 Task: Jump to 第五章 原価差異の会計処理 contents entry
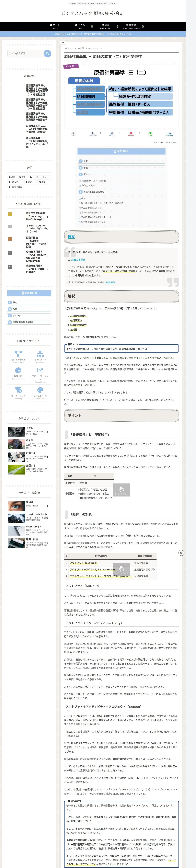[93, 222]
